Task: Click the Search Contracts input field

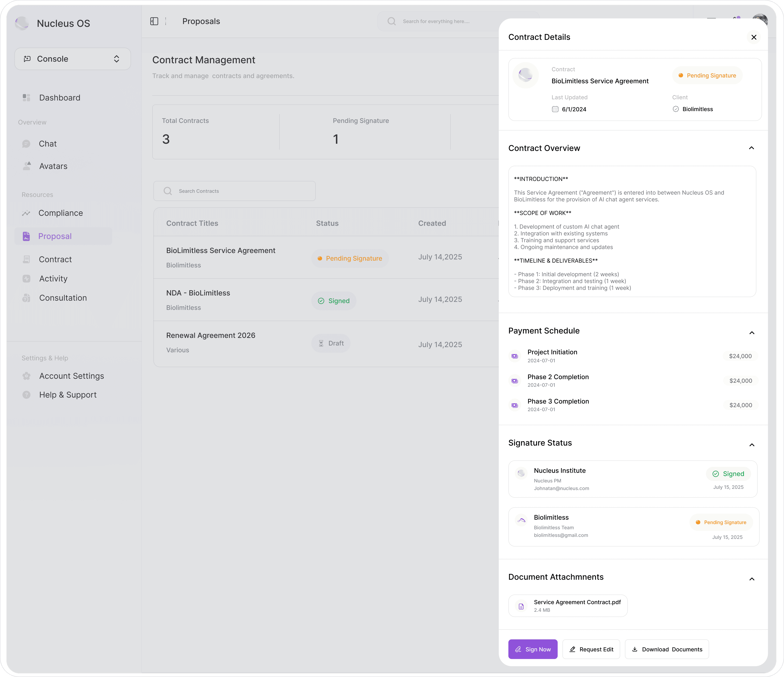Action: (235, 191)
